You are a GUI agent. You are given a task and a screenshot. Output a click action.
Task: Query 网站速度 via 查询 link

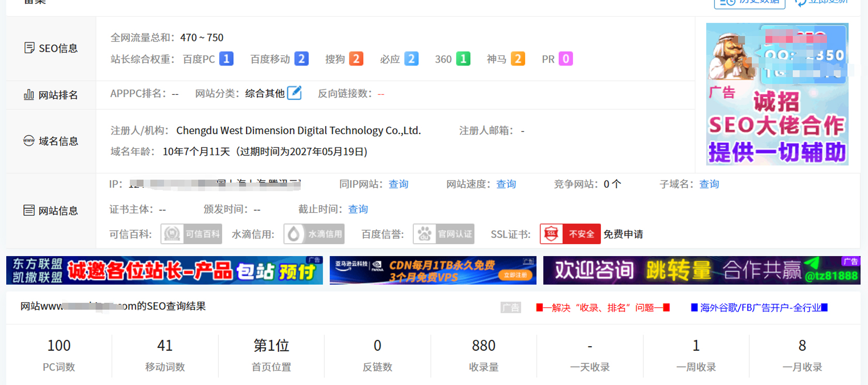tap(506, 184)
